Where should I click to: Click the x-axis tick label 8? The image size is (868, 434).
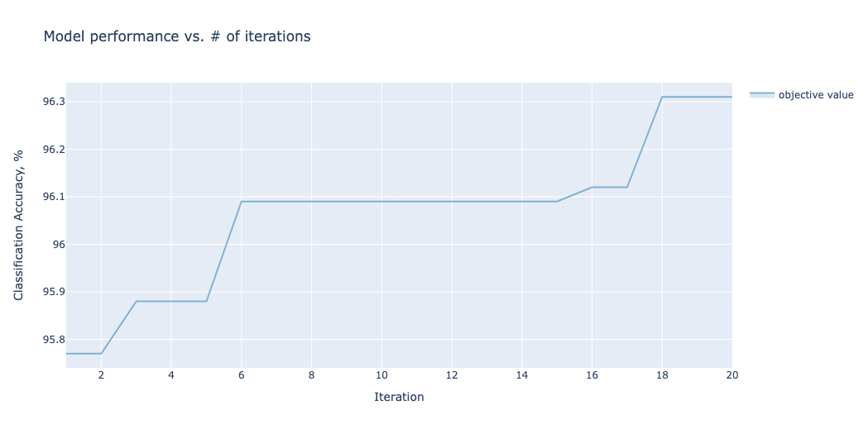(x=311, y=375)
